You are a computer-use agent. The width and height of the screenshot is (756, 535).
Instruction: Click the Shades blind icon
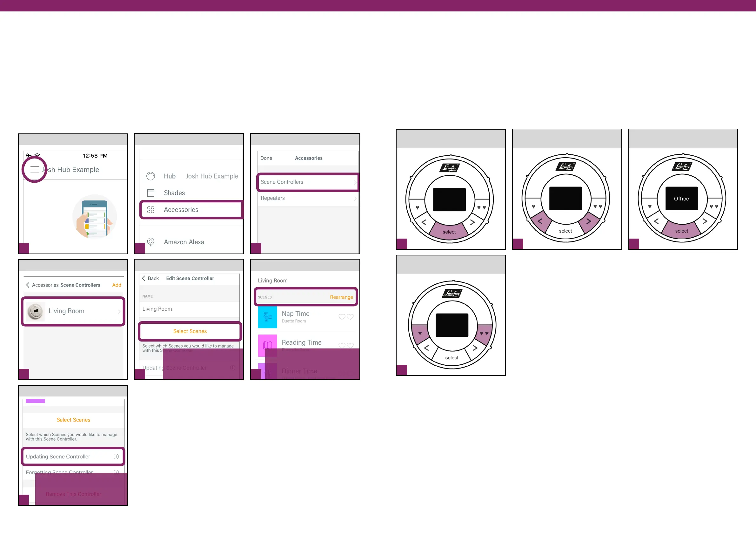(151, 193)
